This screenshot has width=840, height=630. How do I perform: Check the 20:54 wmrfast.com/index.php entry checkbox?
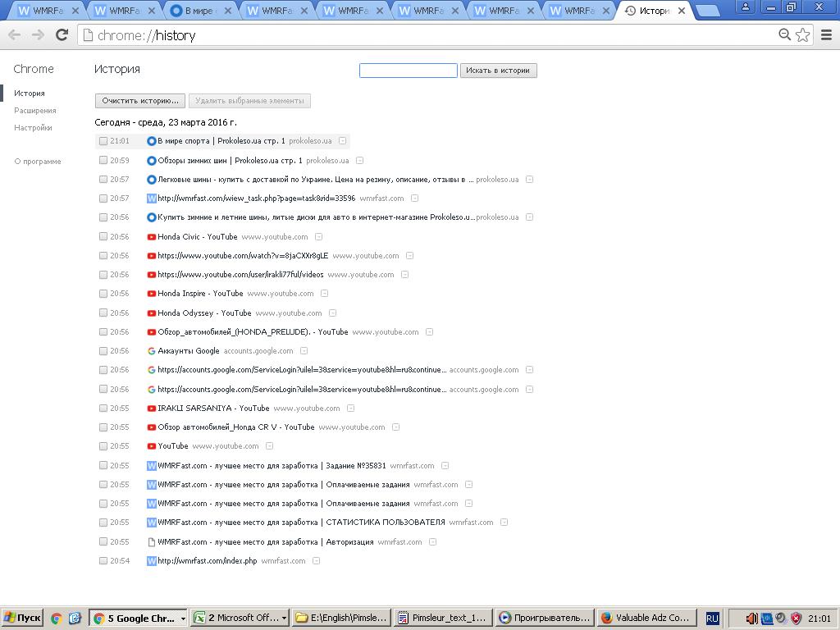pyautogui.click(x=103, y=561)
